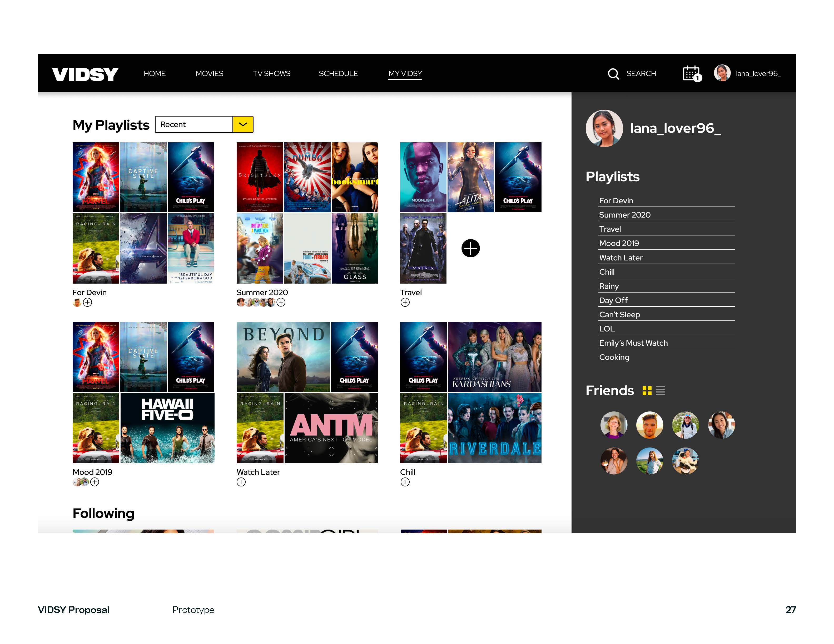Open Watch Later in sidebar playlists
The width and height of the screenshot is (834, 644).
tap(666, 258)
